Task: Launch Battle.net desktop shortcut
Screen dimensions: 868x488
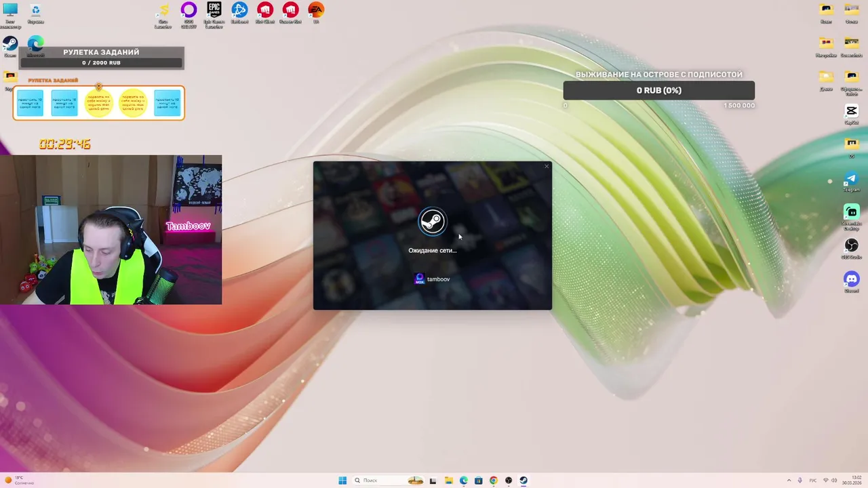Action: click(239, 12)
